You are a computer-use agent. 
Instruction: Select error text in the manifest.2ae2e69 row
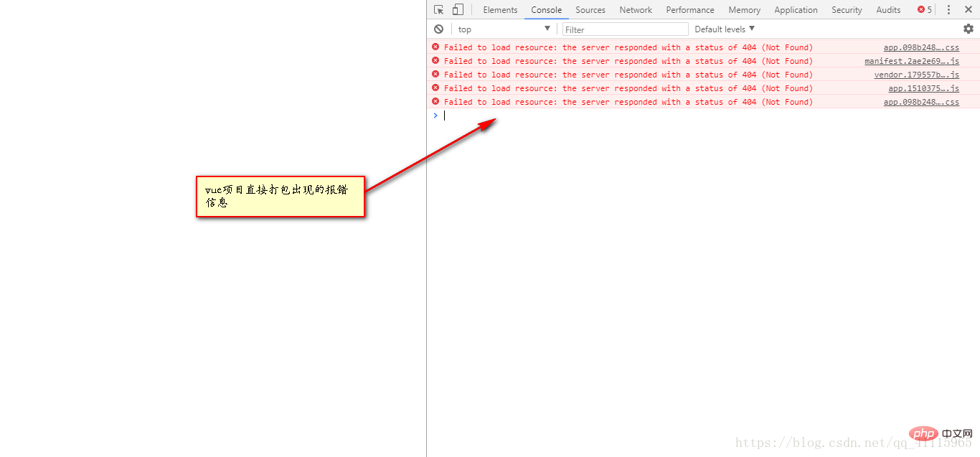[628, 61]
